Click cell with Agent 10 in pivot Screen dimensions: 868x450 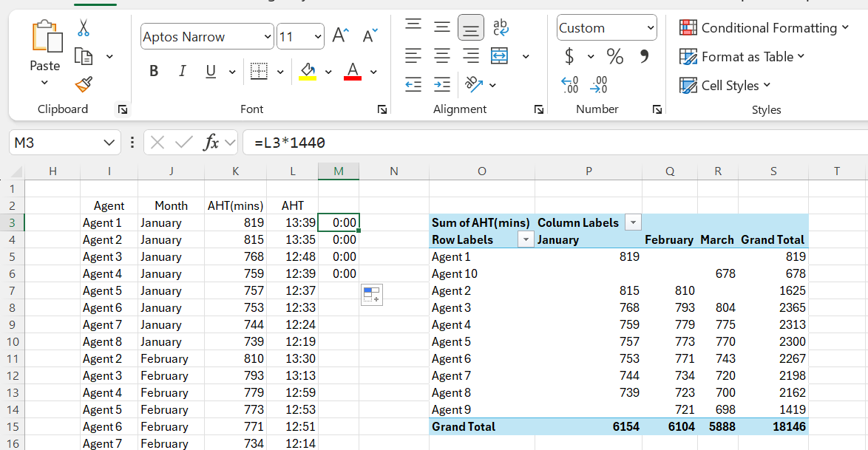(481, 274)
